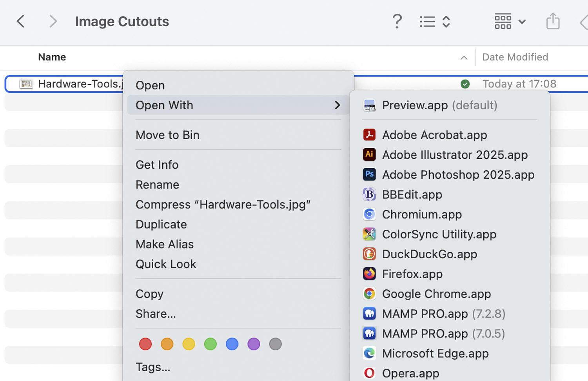Viewport: 588px width, 381px height.
Task: Apply the blue tag color
Action: pyautogui.click(x=232, y=344)
